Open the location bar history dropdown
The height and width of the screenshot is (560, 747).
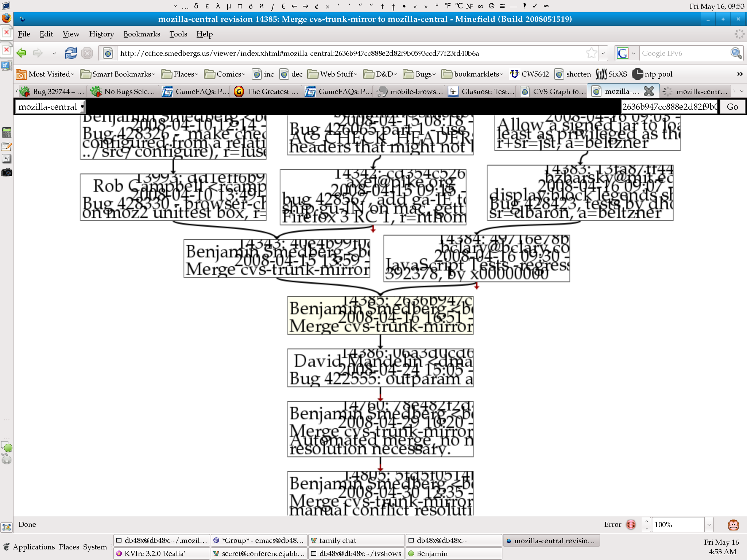pyautogui.click(x=603, y=53)
